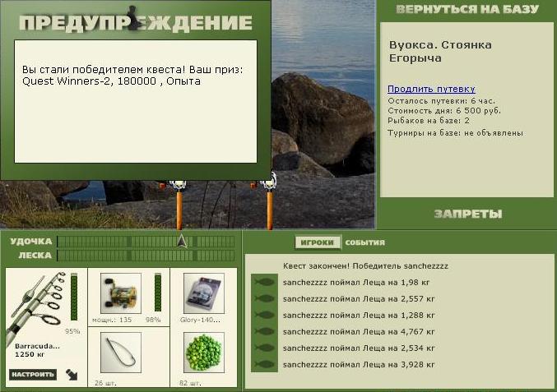
Task: Click the Вуокса. Стоянка Егорыча title
Action: click(x=440, y=52)
